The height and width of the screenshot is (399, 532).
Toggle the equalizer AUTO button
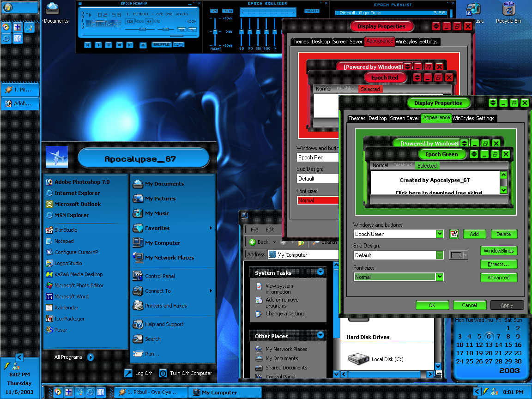(x=228, y=11)
